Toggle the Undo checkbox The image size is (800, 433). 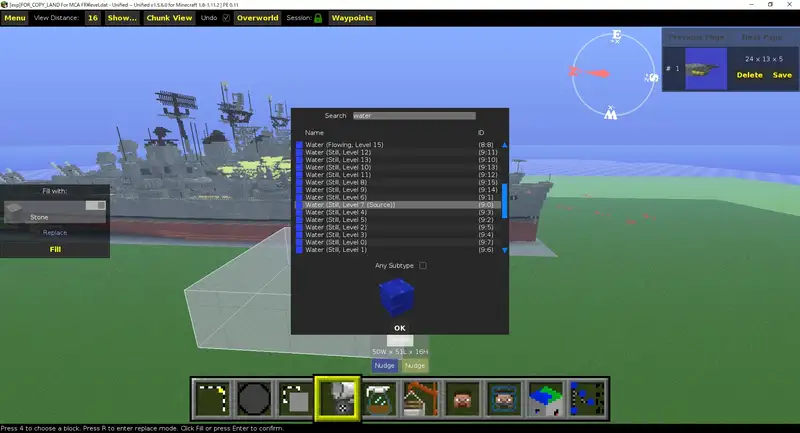click(x=225, y=18)
